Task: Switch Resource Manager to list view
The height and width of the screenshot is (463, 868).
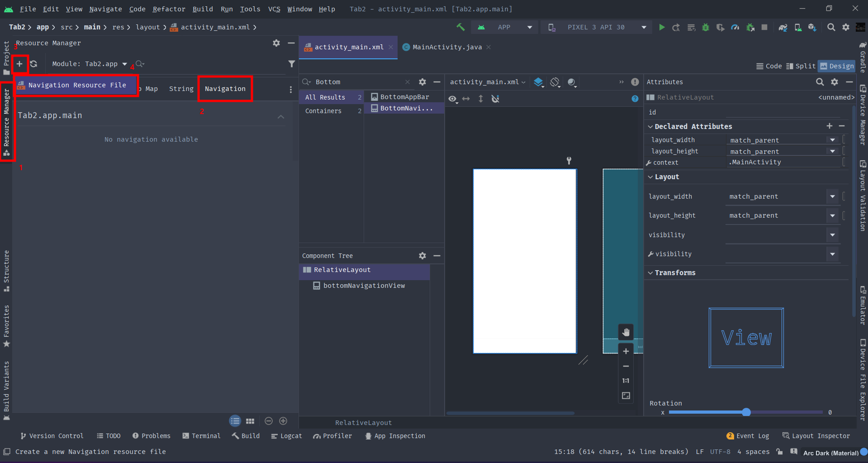Action: coord(235,421)
